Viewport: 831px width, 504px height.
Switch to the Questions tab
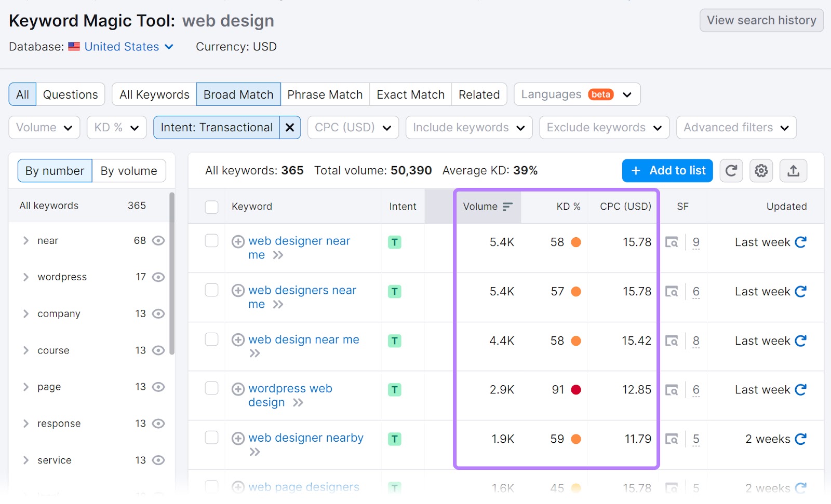pyautogui.click(x=70, y=94)
